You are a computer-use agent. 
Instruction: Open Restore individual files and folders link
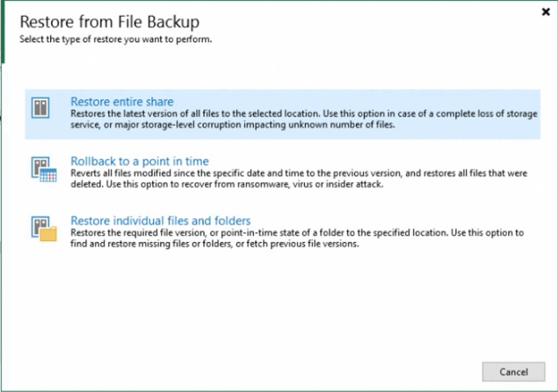coord(161,220)
